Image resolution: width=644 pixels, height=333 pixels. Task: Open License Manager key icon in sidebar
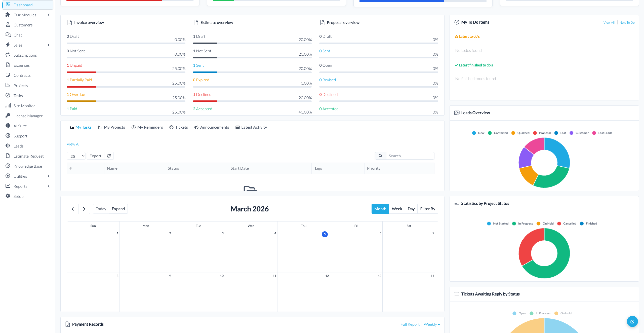tap(8, 116)
